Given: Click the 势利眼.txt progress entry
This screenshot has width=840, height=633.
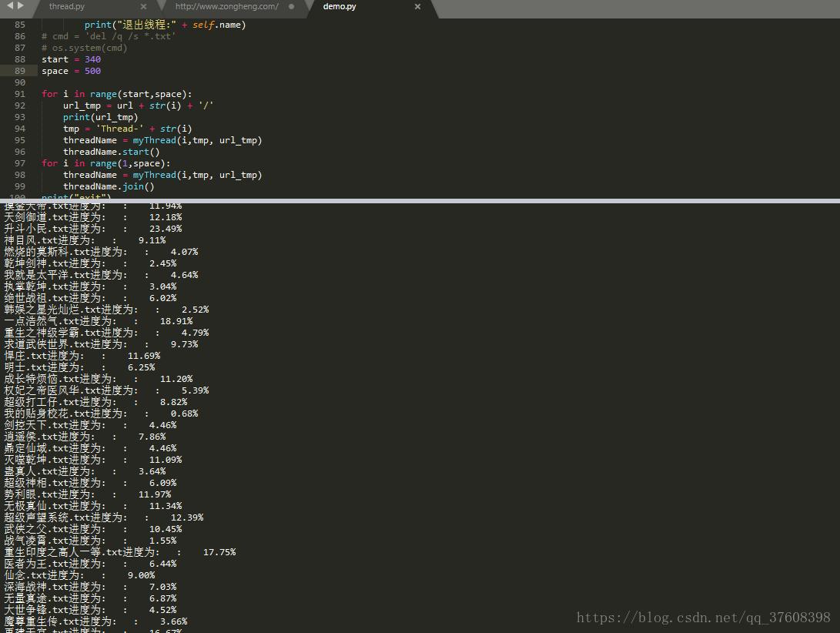Looking at the screenshot, I should (85, 494).
